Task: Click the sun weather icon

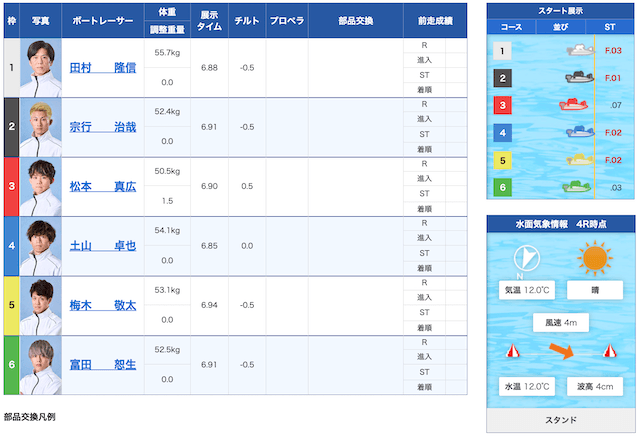Action: coord(595,259)
